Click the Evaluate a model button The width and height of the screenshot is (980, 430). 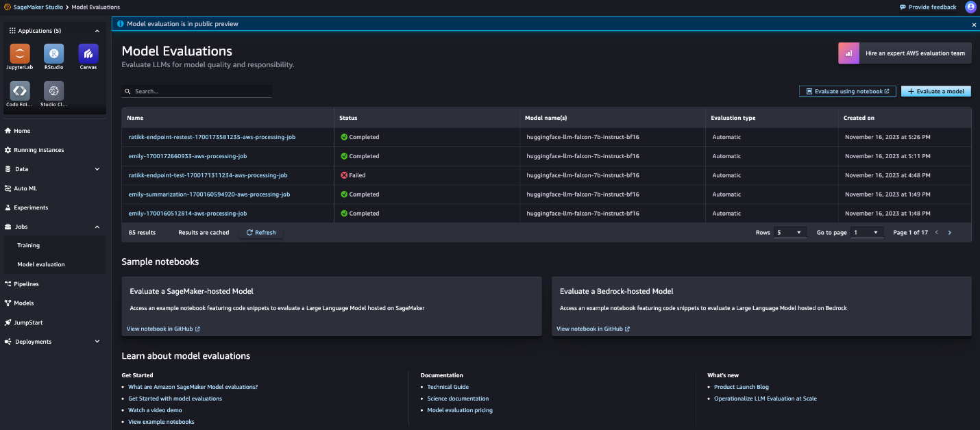935,91
